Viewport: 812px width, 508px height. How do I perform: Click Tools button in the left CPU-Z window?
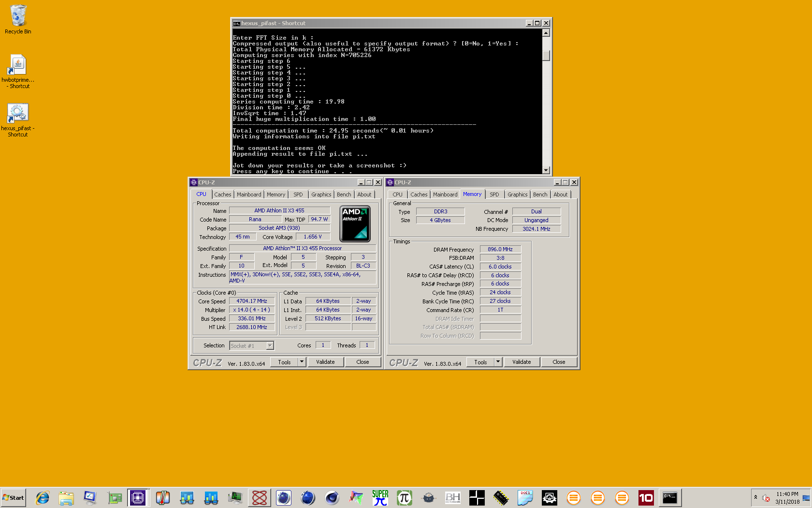tap(284, 362)
